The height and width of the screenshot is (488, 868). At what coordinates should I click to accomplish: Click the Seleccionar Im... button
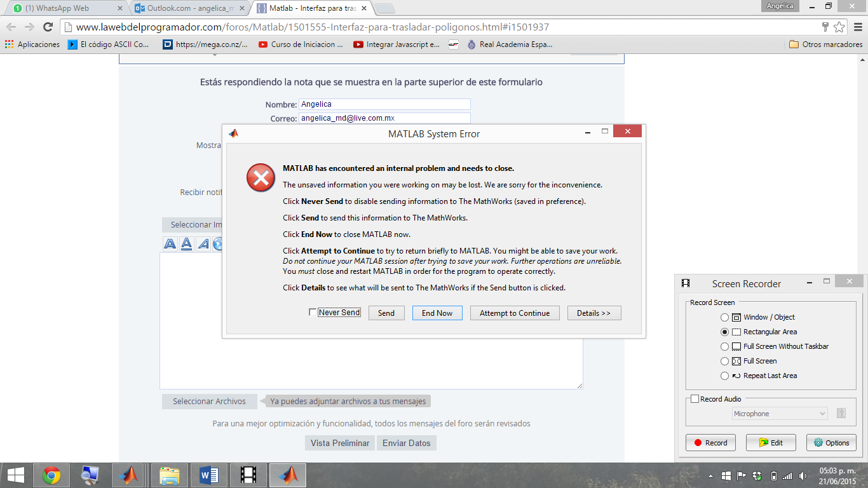click(x=192, y=225)
